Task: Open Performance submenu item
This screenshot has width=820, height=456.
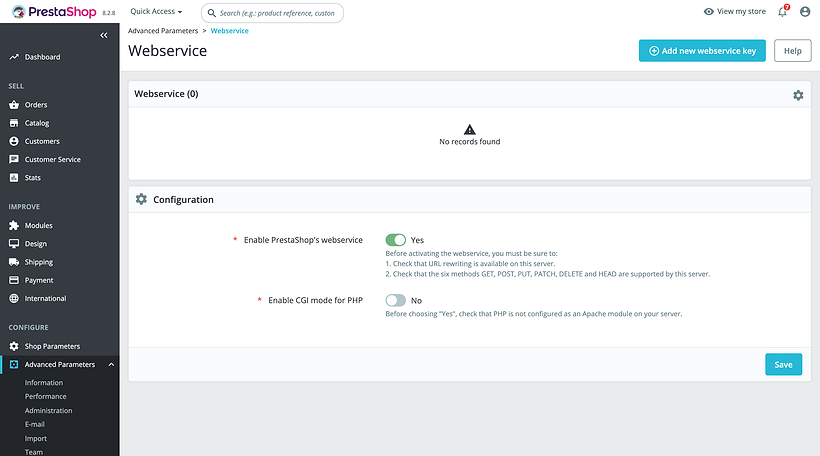Action: (x=45, y=396)
